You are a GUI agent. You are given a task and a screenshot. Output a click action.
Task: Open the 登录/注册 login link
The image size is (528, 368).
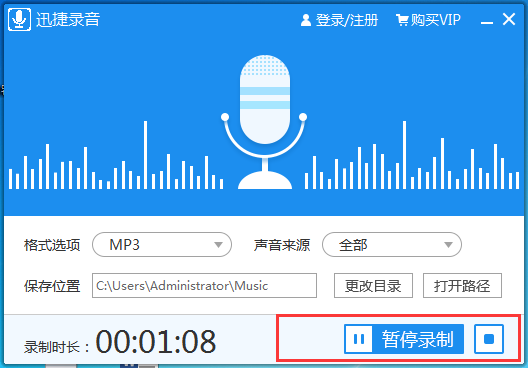point(346,20)
